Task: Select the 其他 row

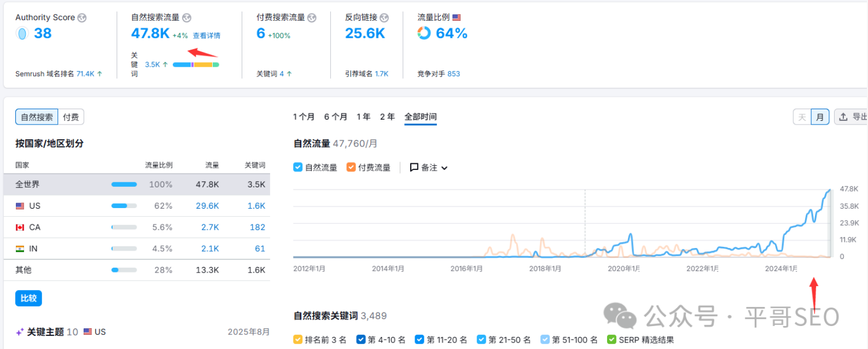Action: tap(137, 270)
